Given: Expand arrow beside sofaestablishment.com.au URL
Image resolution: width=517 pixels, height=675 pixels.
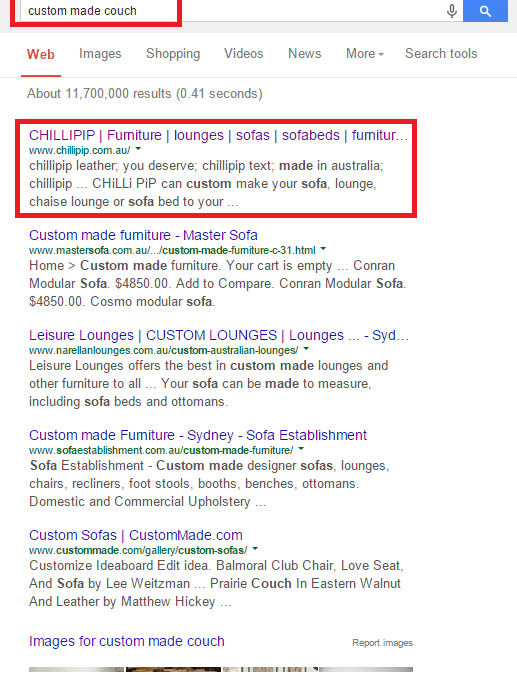Looking at the screenshot, I should click(x=301, y=449).
